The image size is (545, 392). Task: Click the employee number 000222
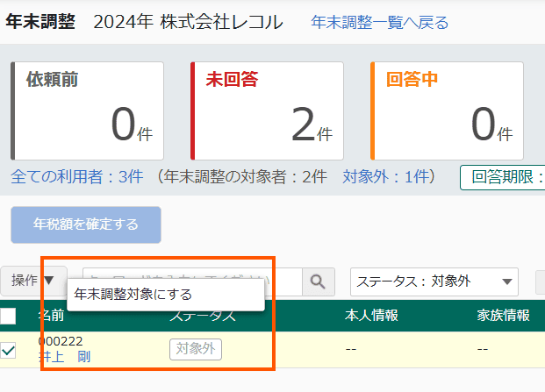61,341
